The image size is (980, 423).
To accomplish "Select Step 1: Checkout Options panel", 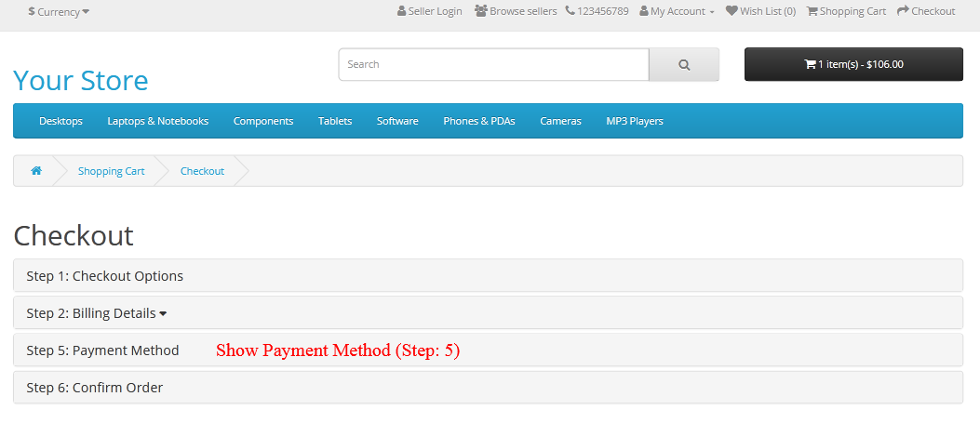I will (488, 276).
